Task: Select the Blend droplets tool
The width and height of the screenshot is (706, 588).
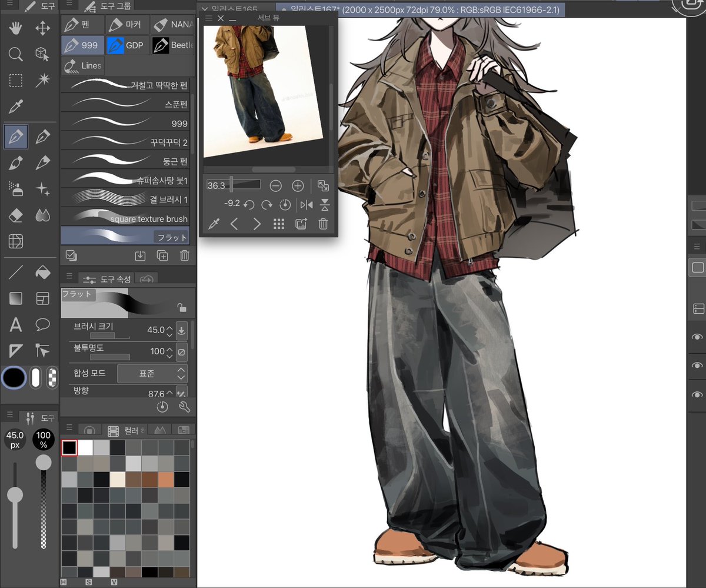Action: point(42,215)
